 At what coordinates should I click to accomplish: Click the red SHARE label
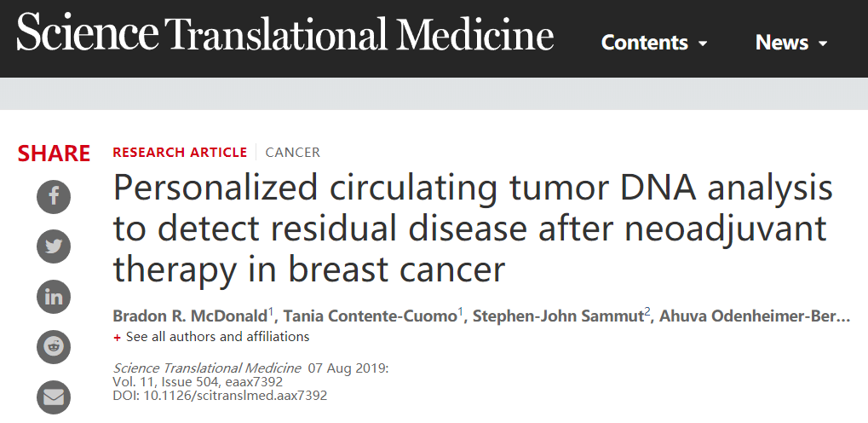pos(54,153)
